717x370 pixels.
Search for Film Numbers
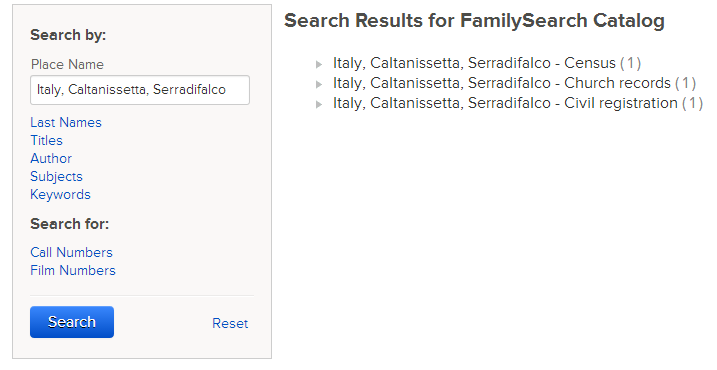(x=73, y=270)
